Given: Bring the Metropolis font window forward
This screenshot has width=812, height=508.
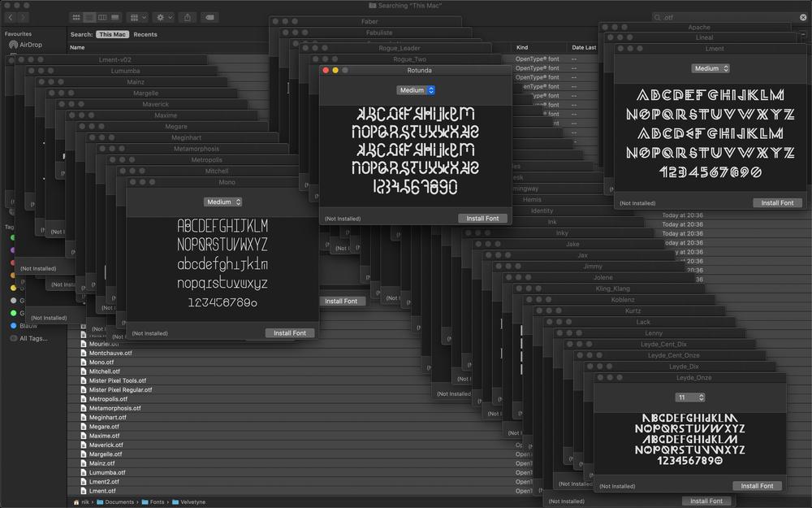Looking at the screenshot, I should click(206, 160).
